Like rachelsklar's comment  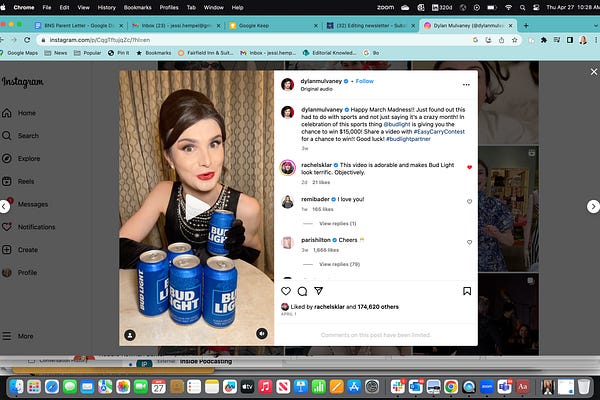pos(470,167)
